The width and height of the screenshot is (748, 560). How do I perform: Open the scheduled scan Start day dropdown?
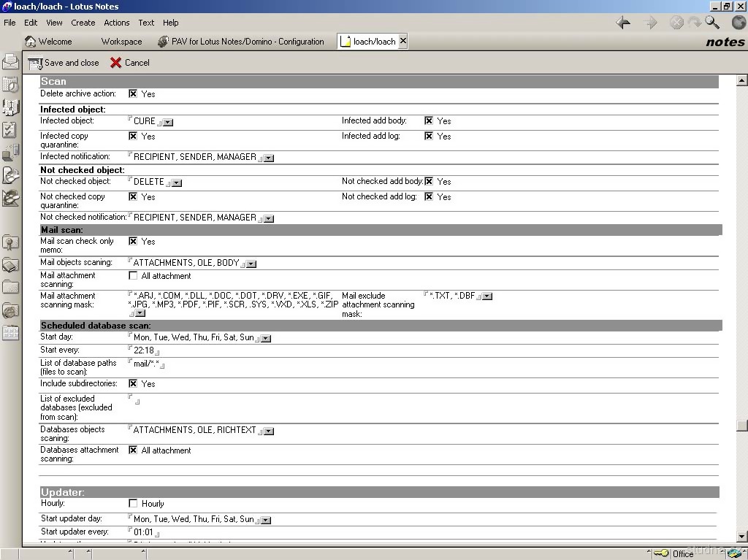pos(266,339)
